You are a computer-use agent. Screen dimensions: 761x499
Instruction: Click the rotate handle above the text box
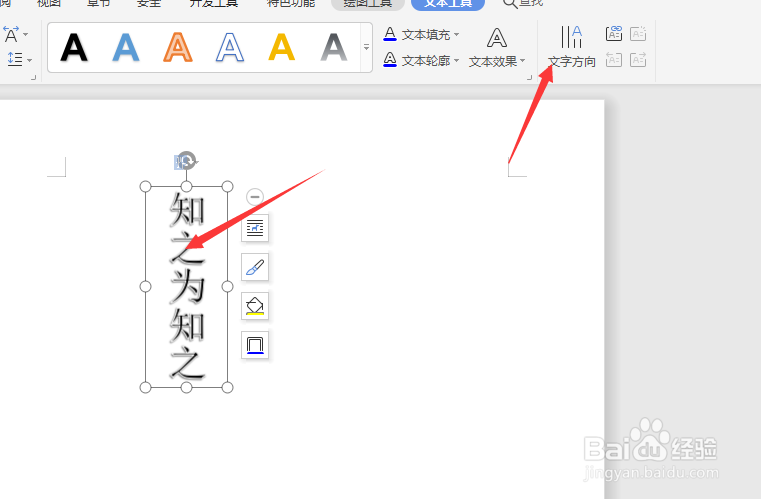pyautogui.click(x=186, y=160)
